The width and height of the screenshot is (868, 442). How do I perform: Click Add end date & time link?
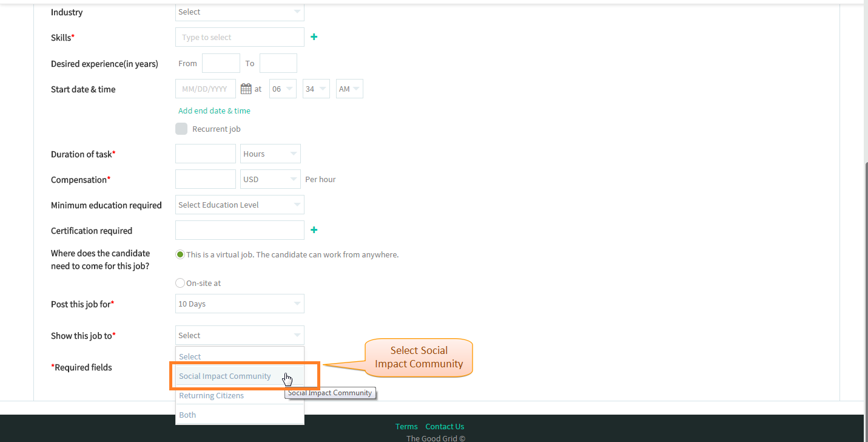pos(214,110)
